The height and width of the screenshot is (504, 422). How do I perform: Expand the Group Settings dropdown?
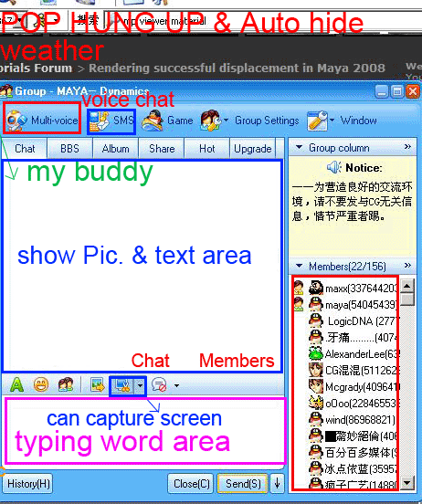coord(227,121)
